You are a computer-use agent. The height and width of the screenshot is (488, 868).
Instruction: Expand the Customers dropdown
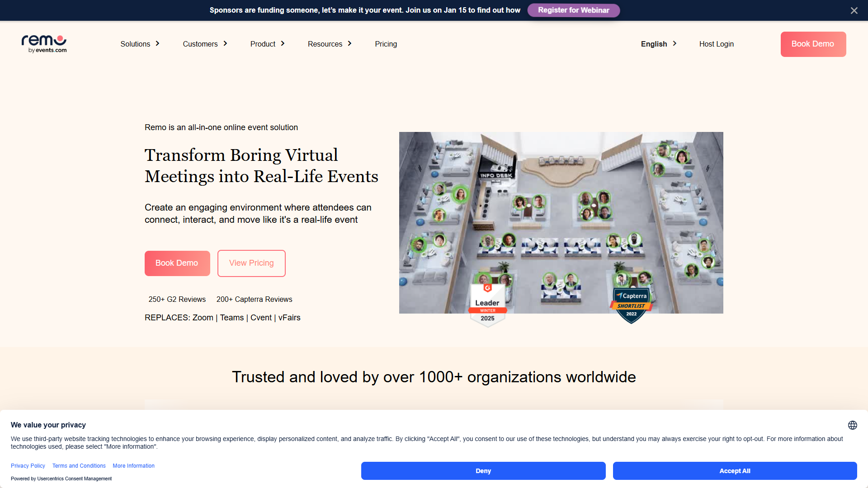pos(205,44)
